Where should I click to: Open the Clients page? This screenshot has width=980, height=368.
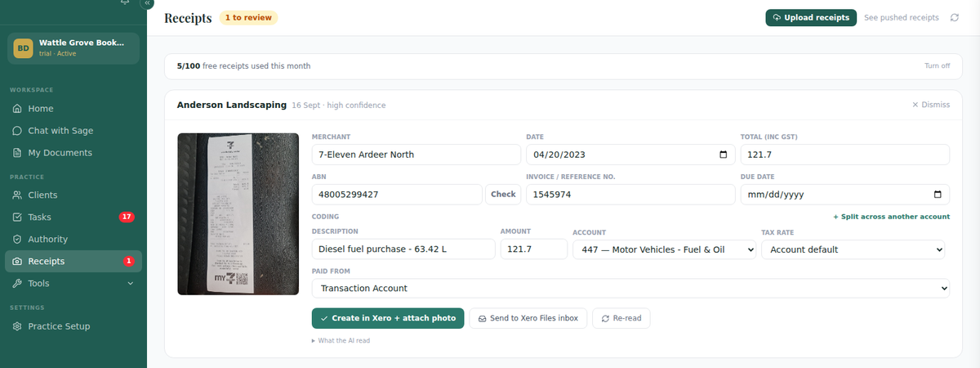tap(72, 195)
